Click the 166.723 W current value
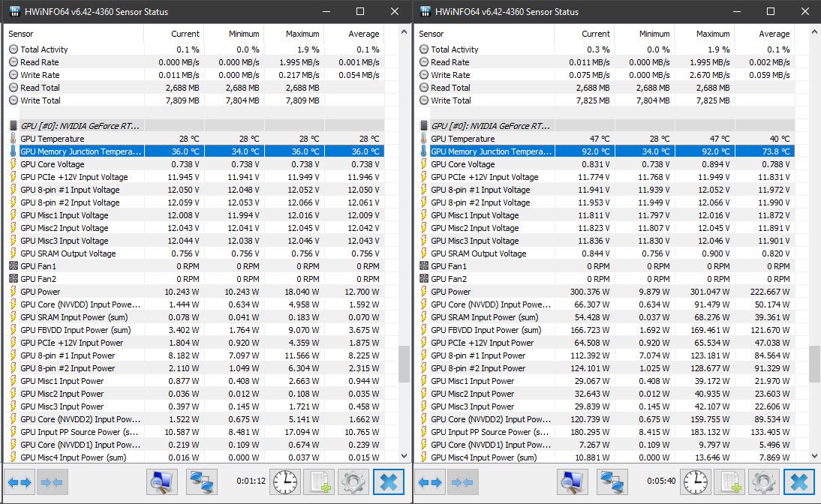Screen dimensions: 821x504 tap(590, 330)
